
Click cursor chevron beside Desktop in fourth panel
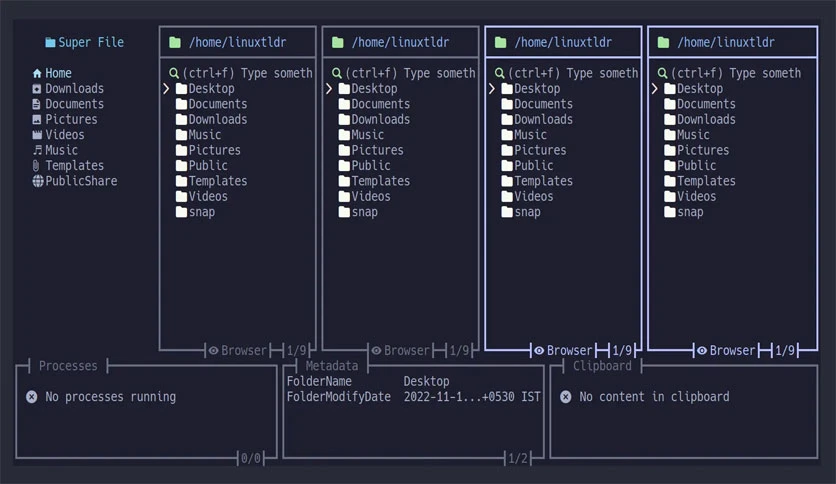tap(654, 88)
